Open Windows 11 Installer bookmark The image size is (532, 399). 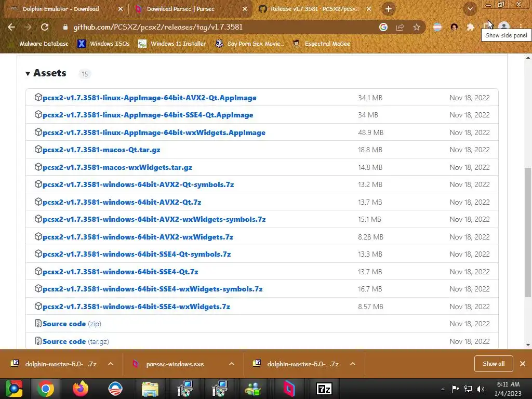(172, 44)
